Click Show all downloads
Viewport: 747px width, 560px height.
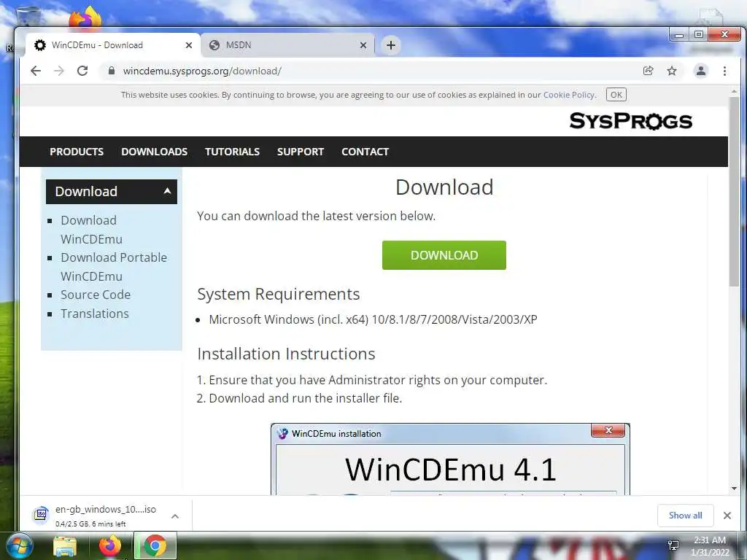685,516
